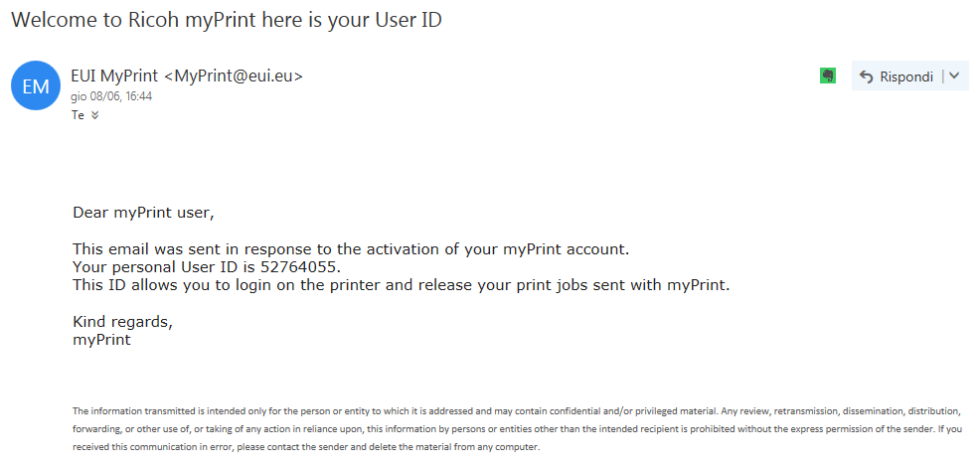
Task: Click the MyPrint@eui.eu email address
Action: [239, 76]
